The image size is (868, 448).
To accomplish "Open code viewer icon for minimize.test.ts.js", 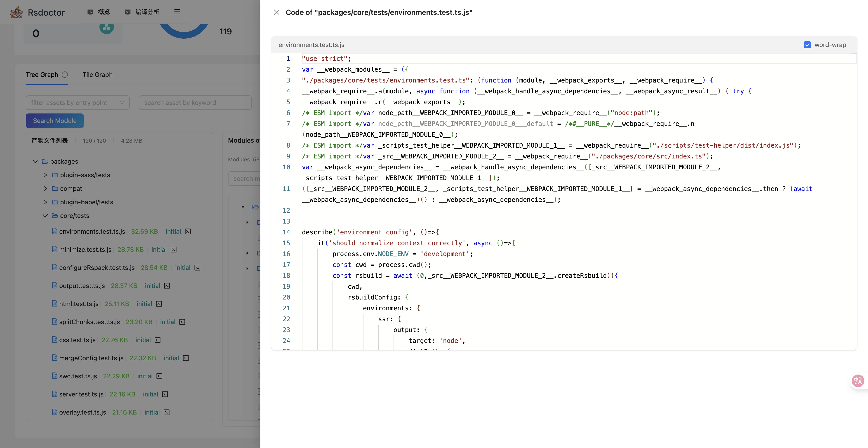I will click(174, 250).
